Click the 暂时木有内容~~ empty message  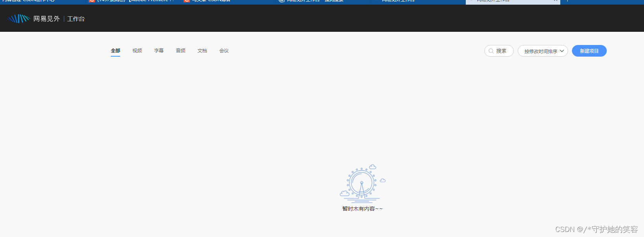point(362,209)
